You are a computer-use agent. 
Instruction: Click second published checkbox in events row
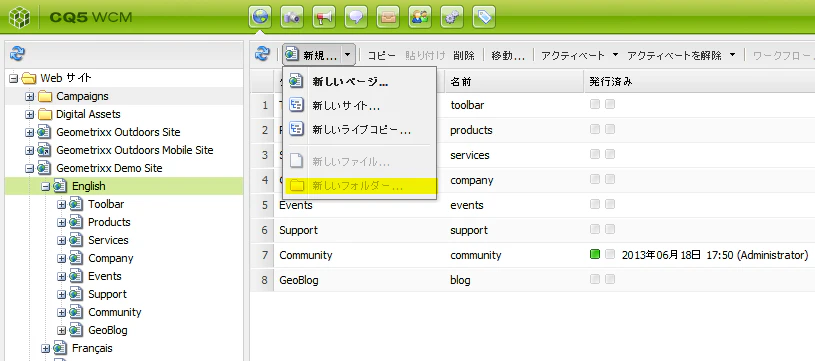610,204
